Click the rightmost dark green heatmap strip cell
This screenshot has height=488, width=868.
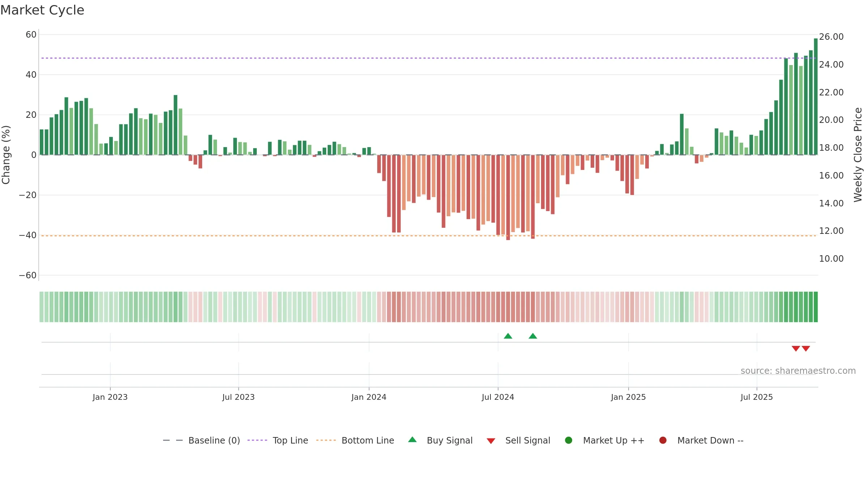point(816,307)
